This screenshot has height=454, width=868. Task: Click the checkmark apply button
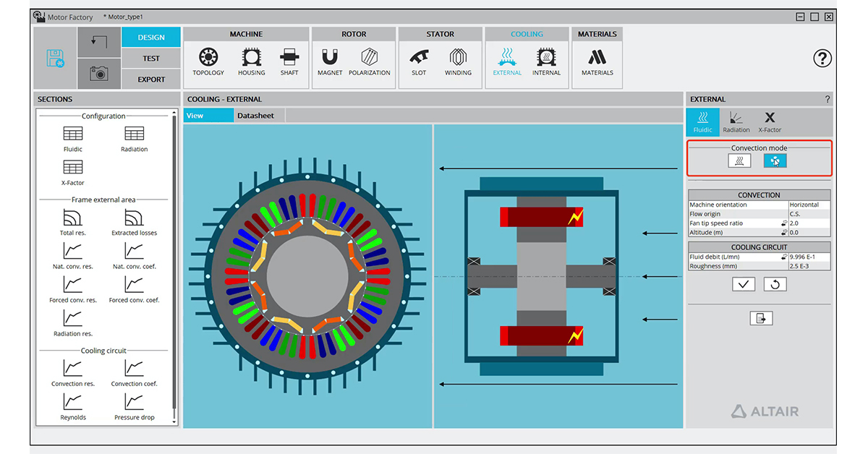click(743, 285)
